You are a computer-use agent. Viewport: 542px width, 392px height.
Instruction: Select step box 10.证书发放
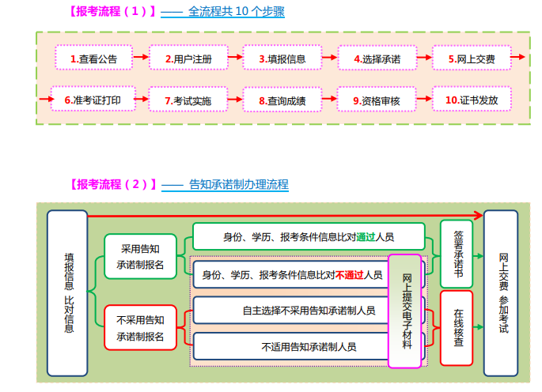(472, 99)
